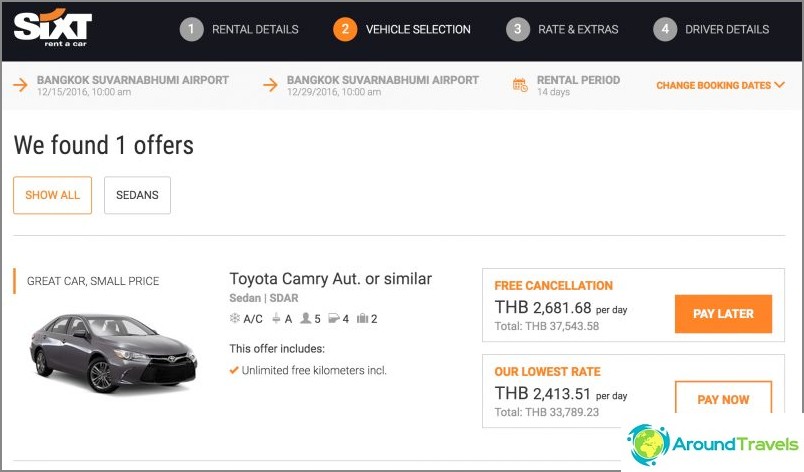Click the rental period calendar icon

pyautogui.click(x=520, y=85)
